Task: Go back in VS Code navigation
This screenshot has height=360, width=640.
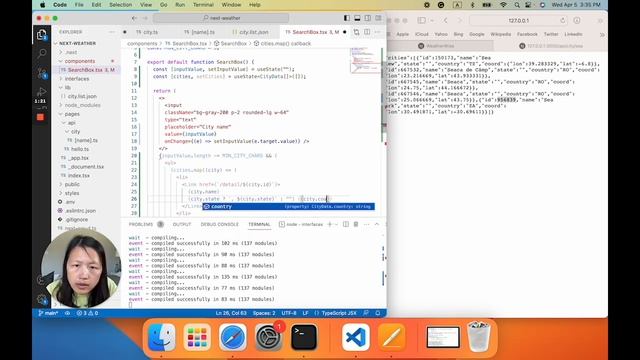Action: (134, 18)
